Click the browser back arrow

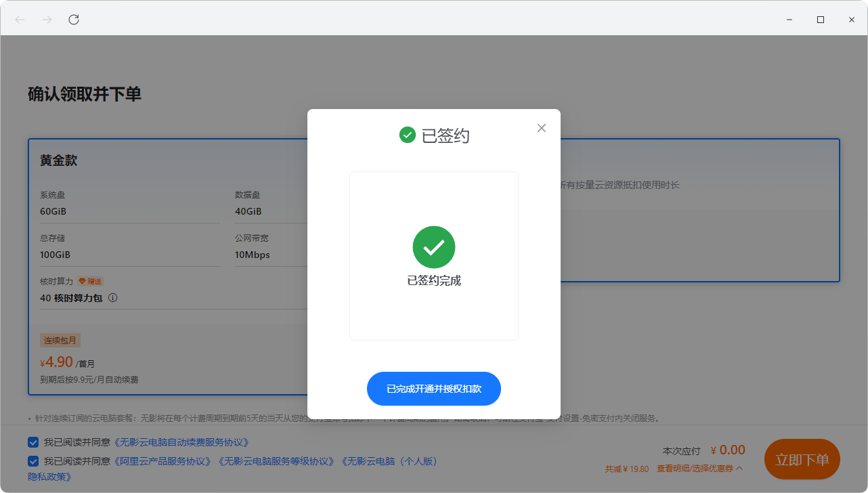(20, 20)
